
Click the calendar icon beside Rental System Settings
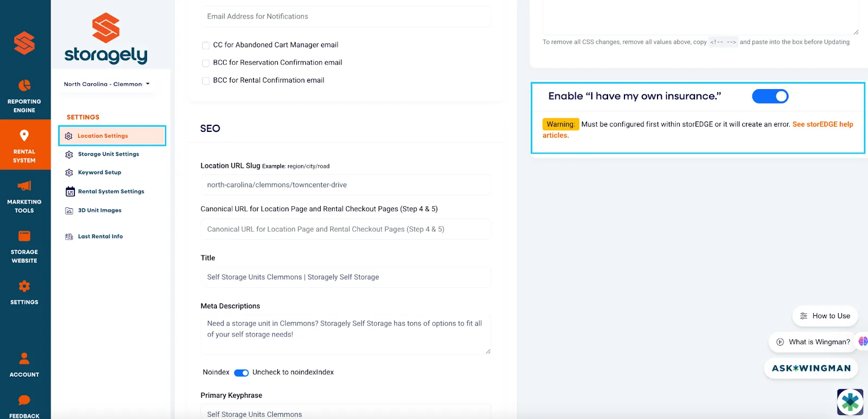[x=70, y=192]
